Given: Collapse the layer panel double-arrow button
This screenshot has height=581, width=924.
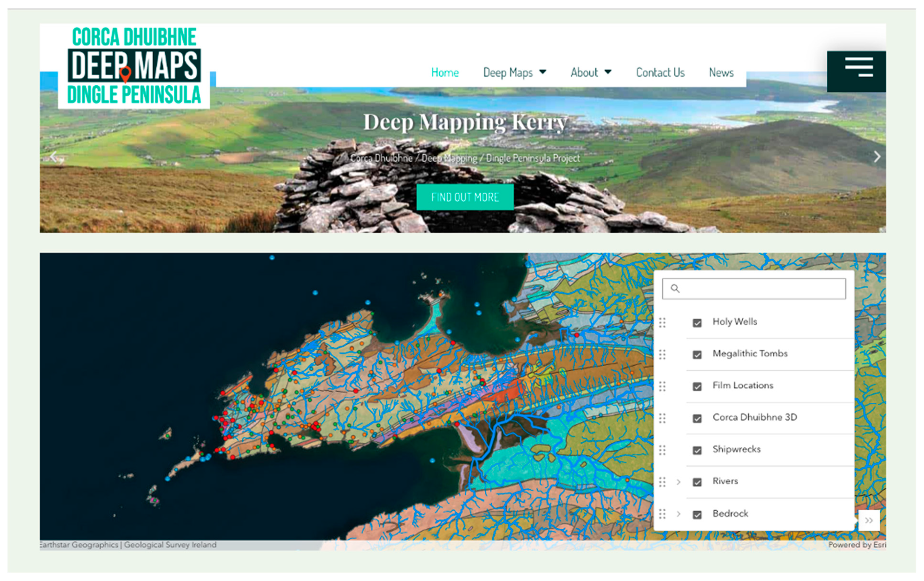Looking at the screenshot, I should [869, 520].
